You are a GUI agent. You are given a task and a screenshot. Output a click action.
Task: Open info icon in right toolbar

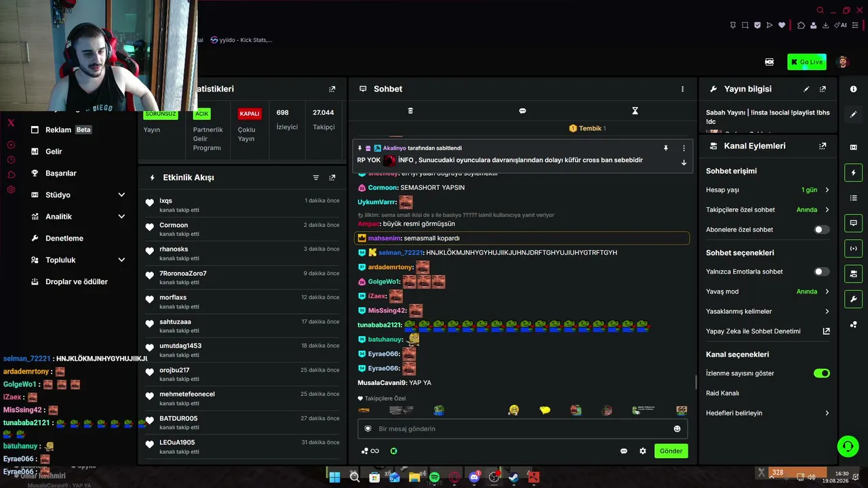tap(853, 89)
